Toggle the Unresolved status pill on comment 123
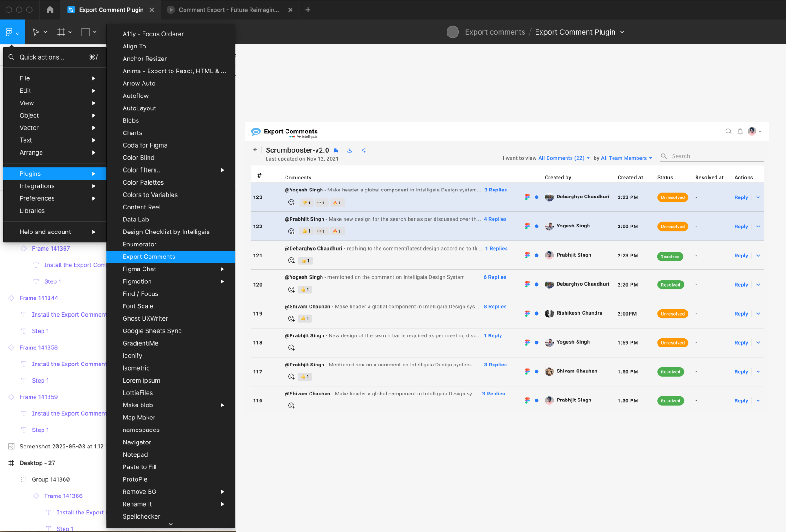Image resolution: width=786 pixels, height=532 pixels. 673,197
